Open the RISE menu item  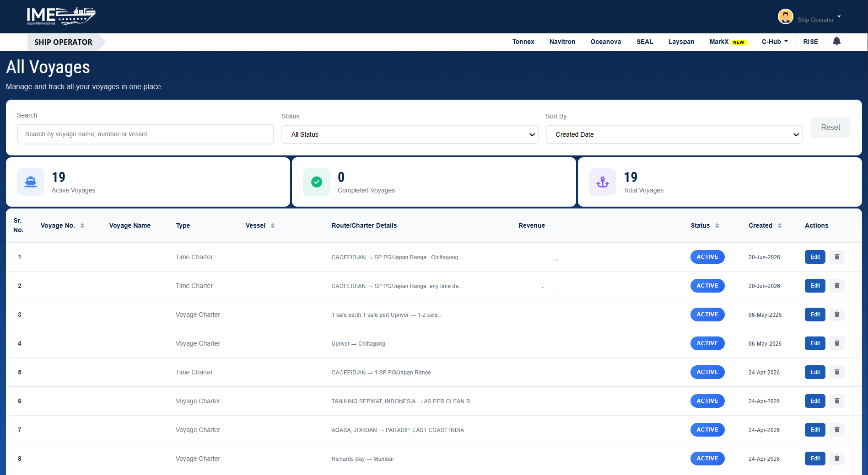click(811, 42)
